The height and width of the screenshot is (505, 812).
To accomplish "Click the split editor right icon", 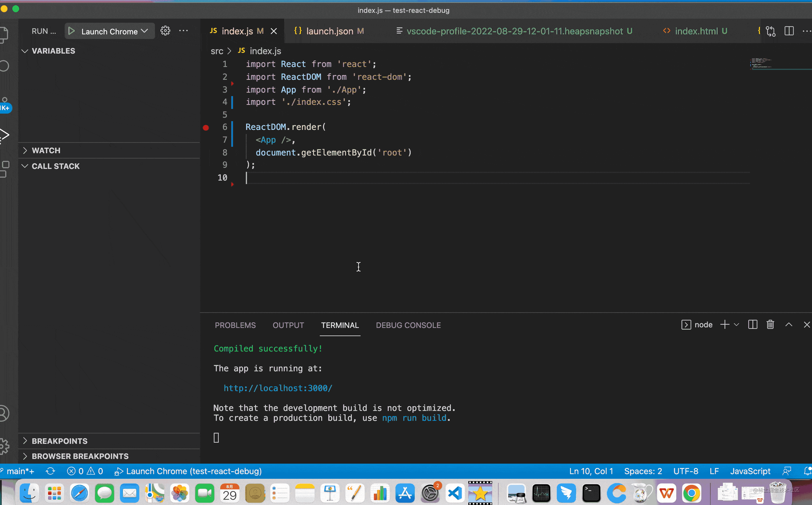I will 789,31.
